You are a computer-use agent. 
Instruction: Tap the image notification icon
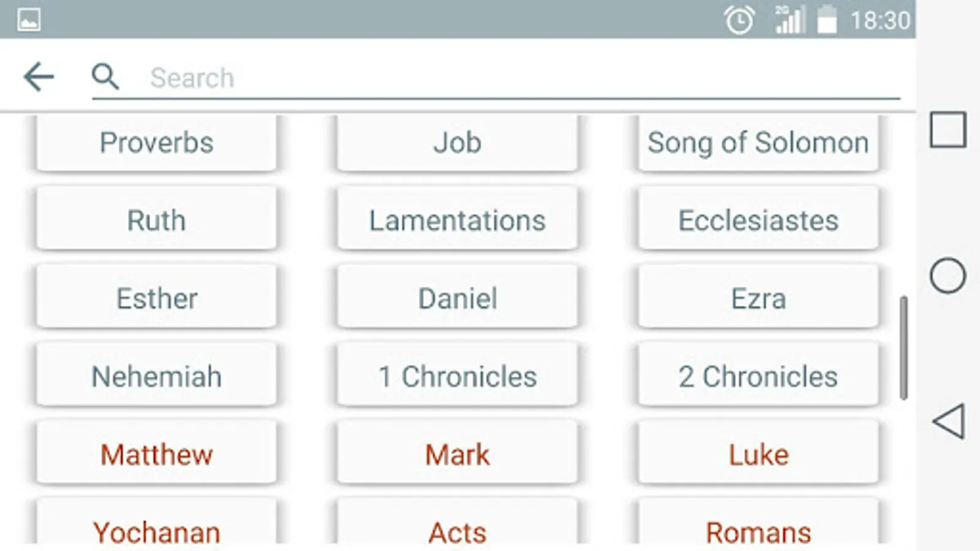pyautogui.click(x=29, y=20)
